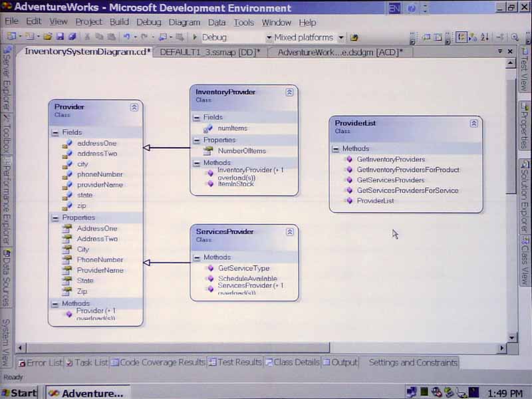Open the Error List panel
This screenshot has height=399, width=532.
40,362
